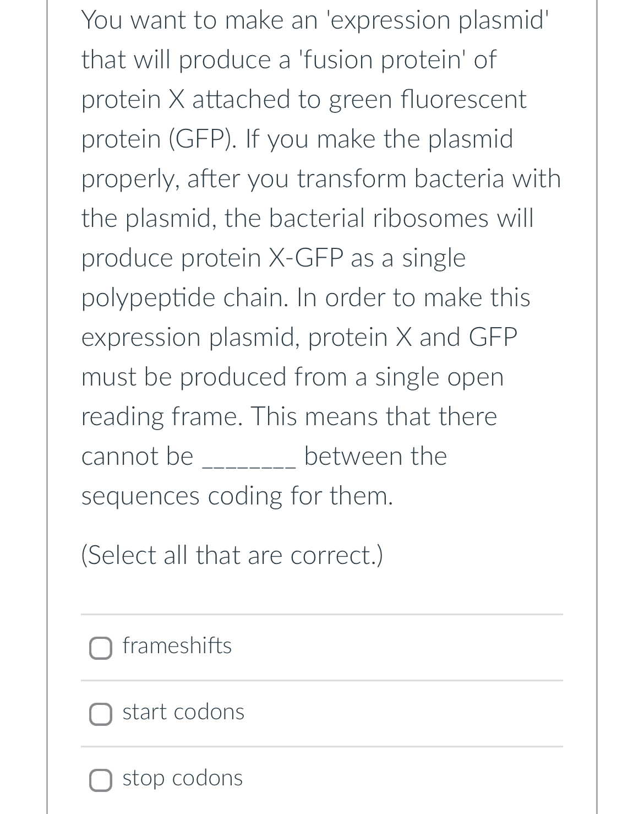This screenshot has height=814, width=644.
Task: Toggle the last answer choice on
Action: tap(101, 780)
